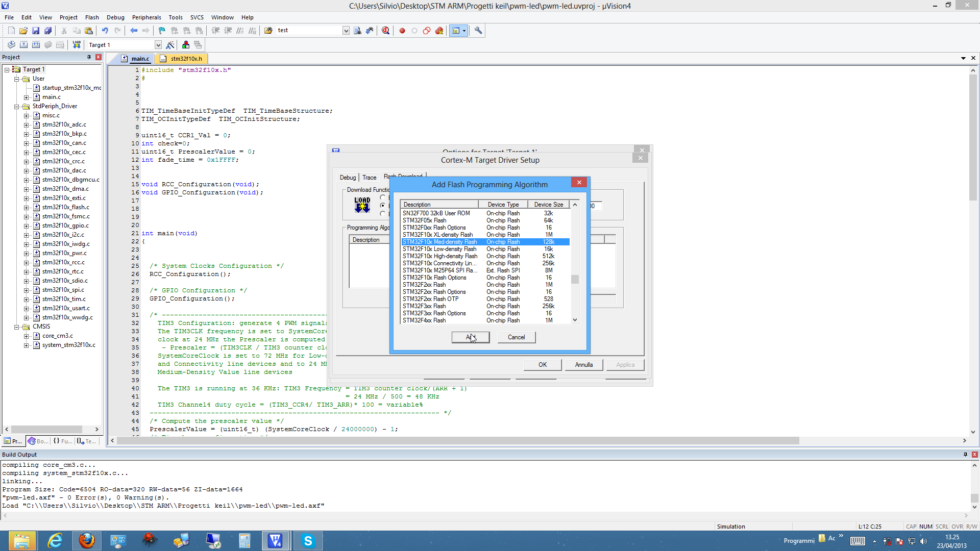
Task: Click the algorithm list scrollbar down arrow
Action: pyautogui.click(x=575, y=320)
